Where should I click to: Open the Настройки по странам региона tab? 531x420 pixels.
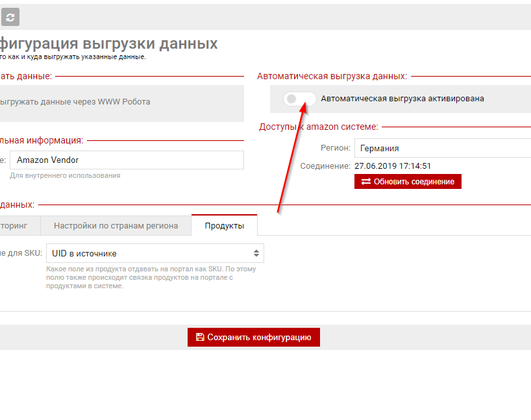[x=116, y=226]
